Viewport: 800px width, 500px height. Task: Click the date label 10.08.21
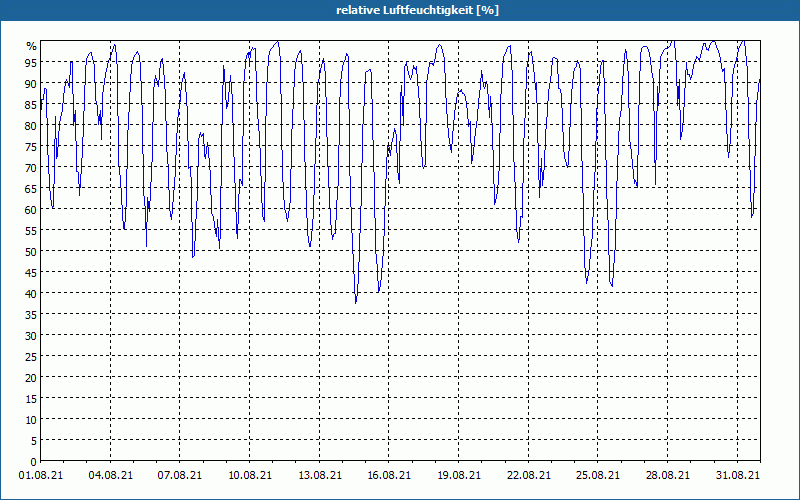click(x=250, y=475)
